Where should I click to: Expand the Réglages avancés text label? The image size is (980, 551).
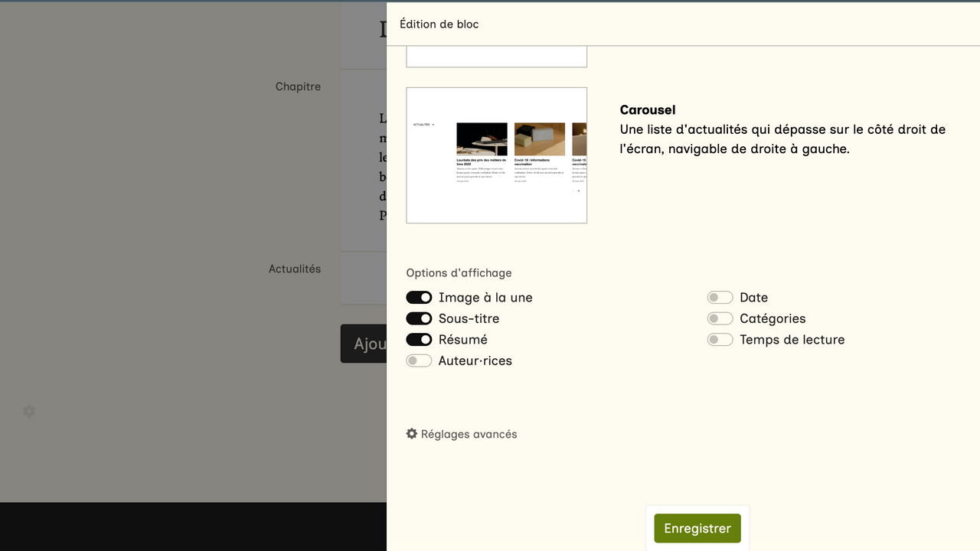[469, 434]
